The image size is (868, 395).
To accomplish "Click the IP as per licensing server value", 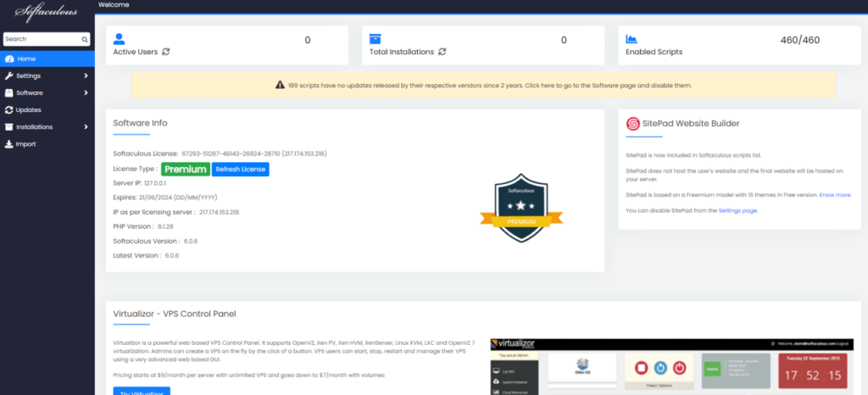I will (220, 212).
